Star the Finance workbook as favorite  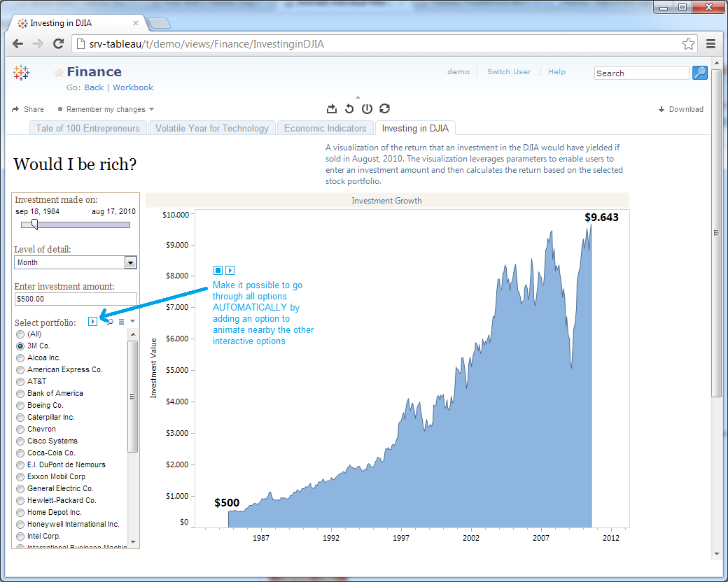click(x=59, y=73)
